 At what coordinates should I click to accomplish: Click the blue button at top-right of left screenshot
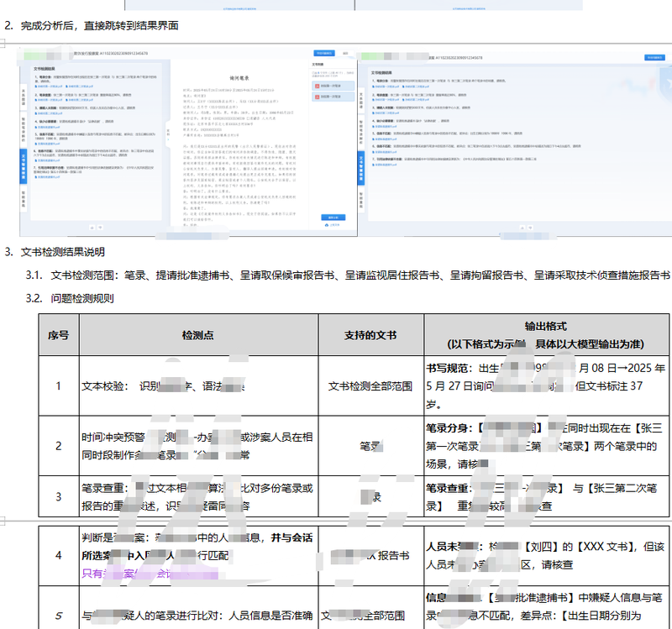click(x=324, y=53)
